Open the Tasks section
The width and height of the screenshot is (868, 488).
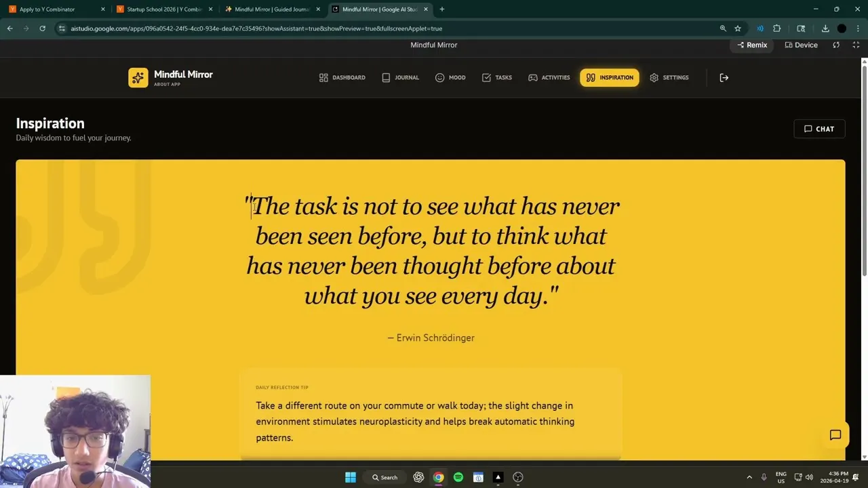coord(496,77)
